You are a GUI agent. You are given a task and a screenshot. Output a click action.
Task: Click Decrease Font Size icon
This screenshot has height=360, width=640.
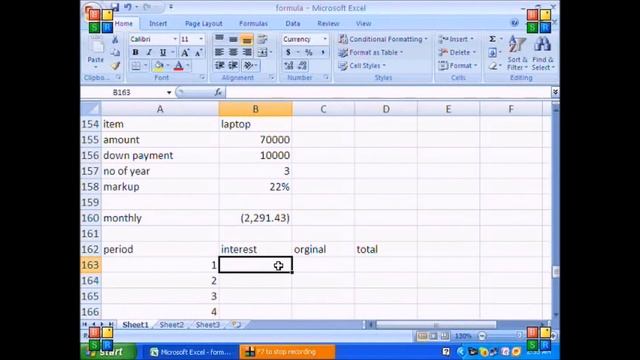pos(198,53)
